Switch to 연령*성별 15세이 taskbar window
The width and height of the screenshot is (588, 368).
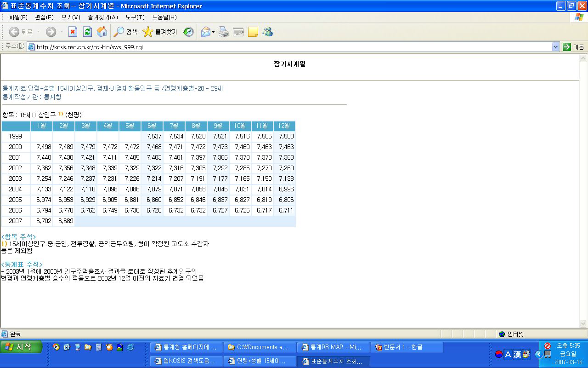click(x=260, y=361)
